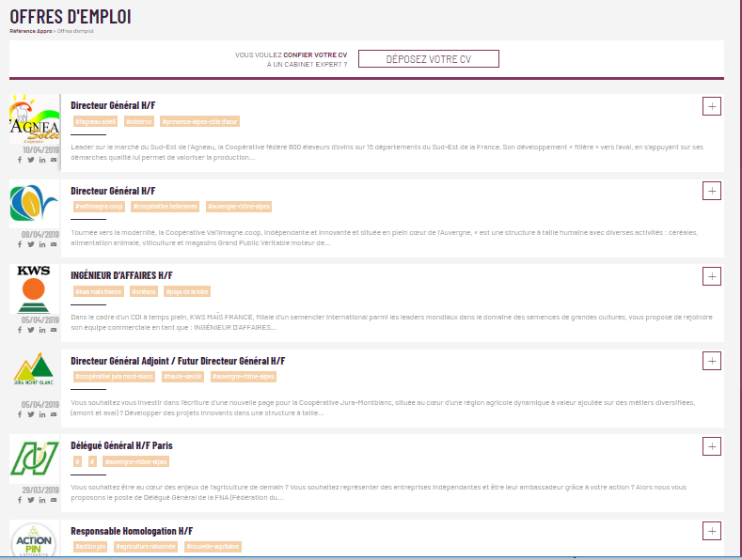
Task: Expand the Directeur Général Adjoint offer
Action: pos(712,362)
